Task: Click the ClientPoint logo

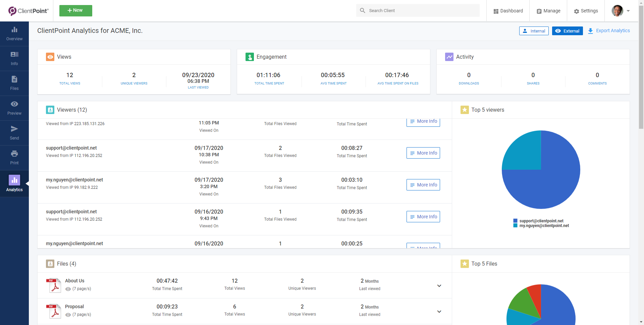Action: click(x=29, y=11)
